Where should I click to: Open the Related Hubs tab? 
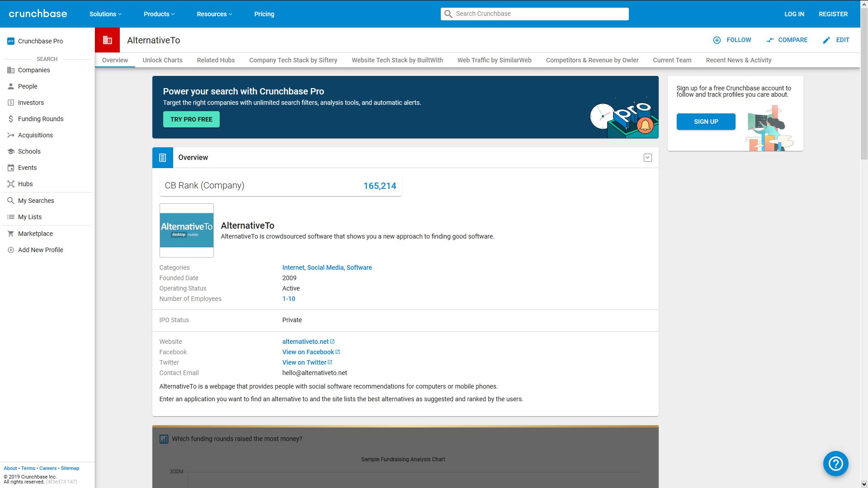(x=216, y=60)
